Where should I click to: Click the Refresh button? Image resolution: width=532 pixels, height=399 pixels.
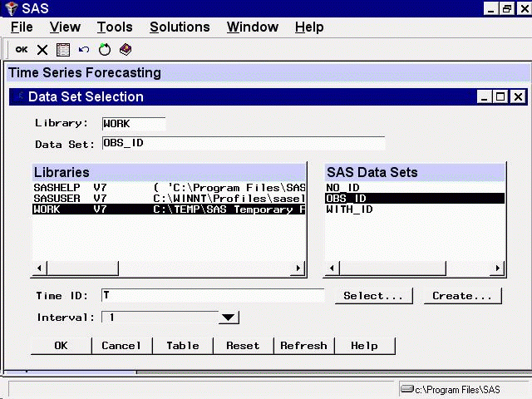(x=304, y=346)
